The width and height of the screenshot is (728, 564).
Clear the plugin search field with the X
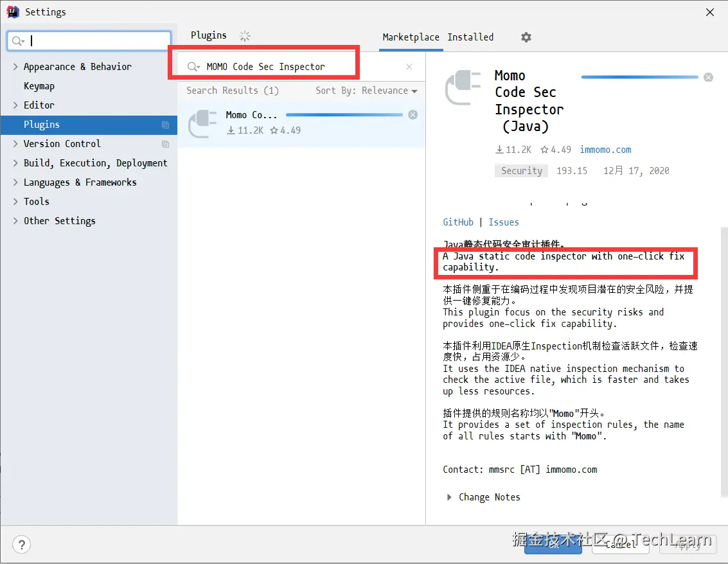pyautogui.click(x=409, y=67)
